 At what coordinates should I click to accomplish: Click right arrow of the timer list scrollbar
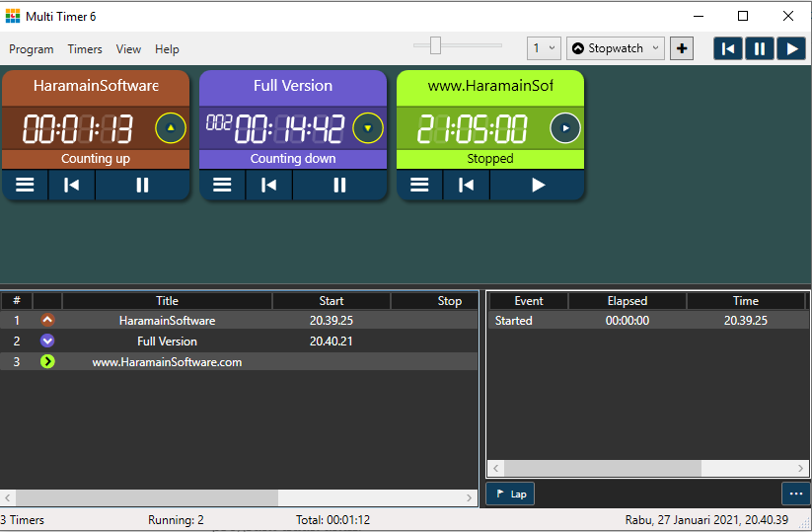point(470,497)
